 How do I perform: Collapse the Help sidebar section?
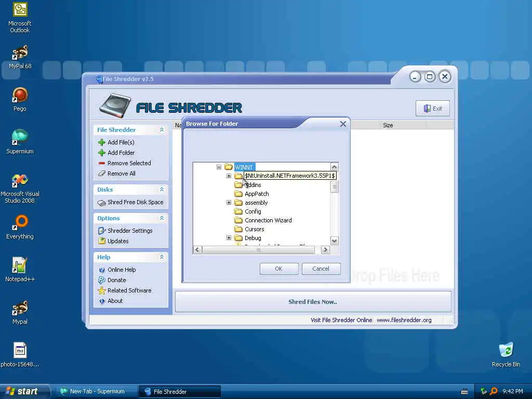(x=162, y=257)
